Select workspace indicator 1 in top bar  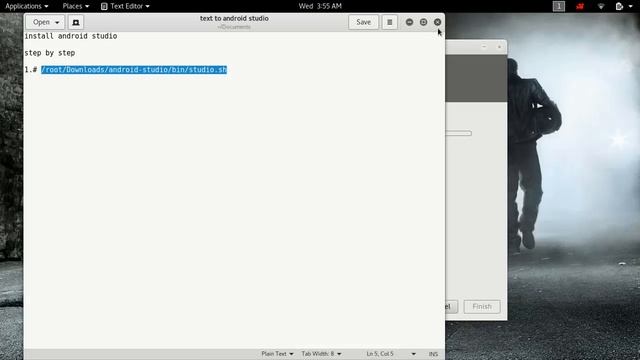coord(559,6)
